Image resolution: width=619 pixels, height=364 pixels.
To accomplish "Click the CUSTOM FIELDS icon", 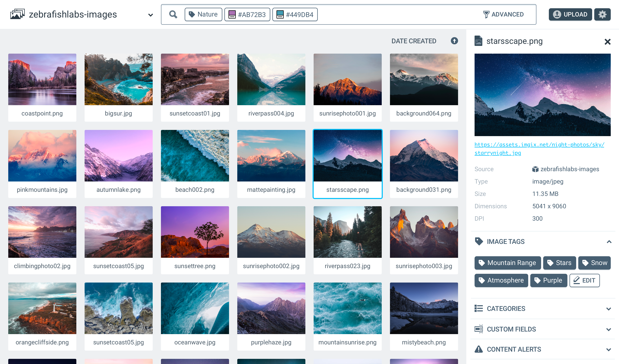I will pos(479,329).
